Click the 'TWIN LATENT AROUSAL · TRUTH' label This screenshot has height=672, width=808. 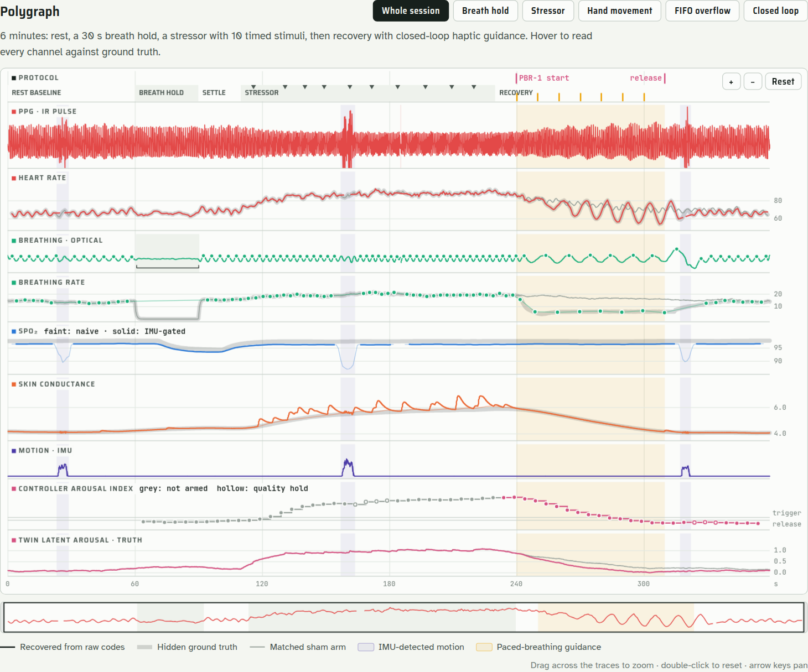80,540
